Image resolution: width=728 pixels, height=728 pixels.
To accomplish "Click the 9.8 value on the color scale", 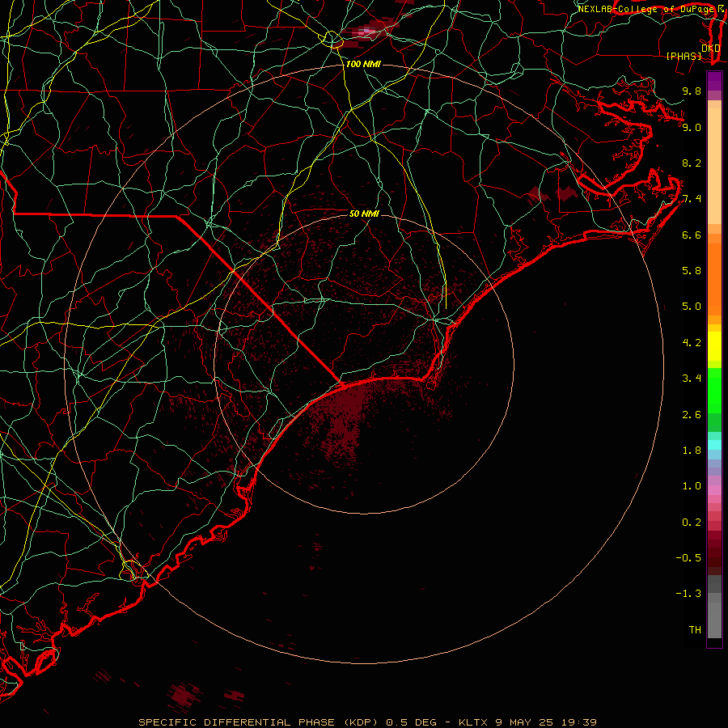I will tap(692, 91).
